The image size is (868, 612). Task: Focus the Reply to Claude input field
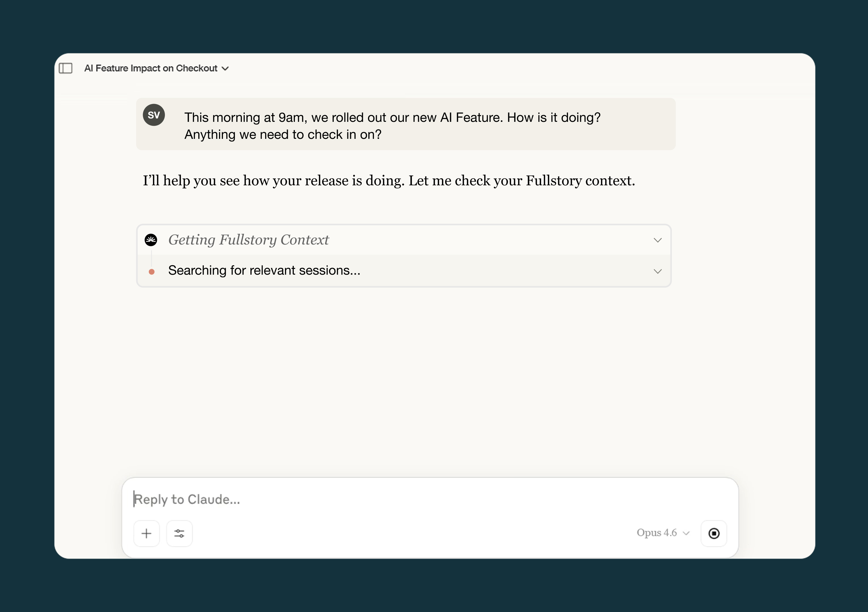(378, 499)
